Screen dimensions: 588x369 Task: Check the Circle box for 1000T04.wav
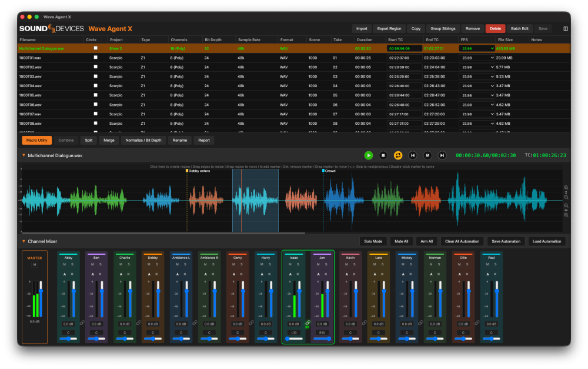[96, 85]
